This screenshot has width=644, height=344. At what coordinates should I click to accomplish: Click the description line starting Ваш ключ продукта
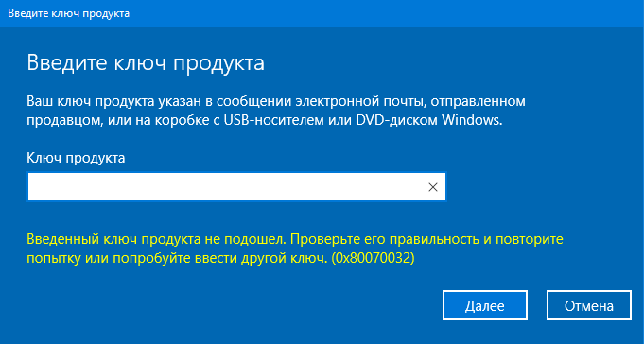point(276,101)
